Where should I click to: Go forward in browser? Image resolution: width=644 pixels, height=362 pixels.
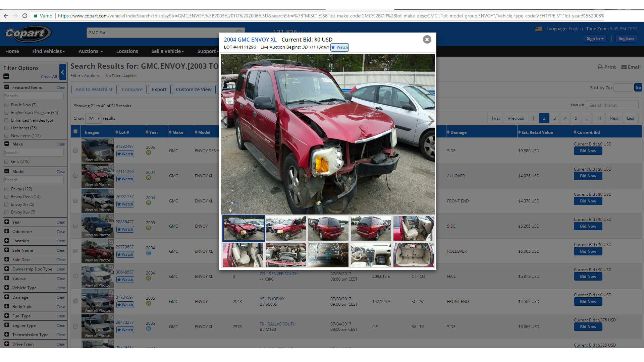[x=15, y=16]
